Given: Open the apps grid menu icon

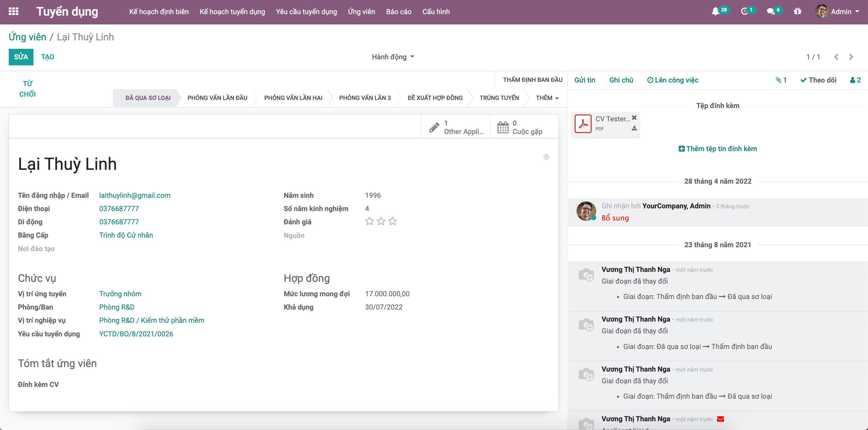Looking at the screenshot, I should 14,11.
